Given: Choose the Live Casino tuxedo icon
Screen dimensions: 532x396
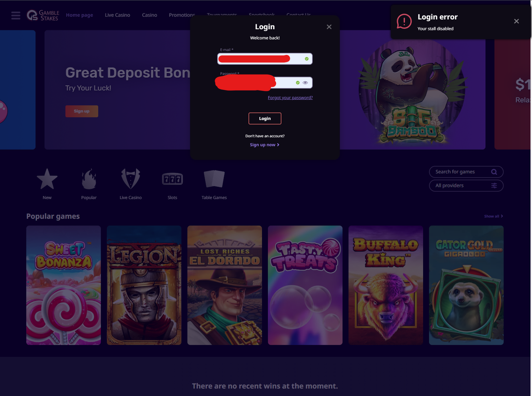Looking at the screenshot, I should pyautogui.click(x=131, y=179).
